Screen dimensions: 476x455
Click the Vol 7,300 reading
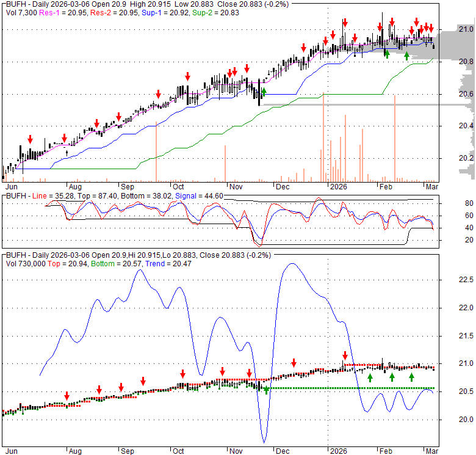click(21, 13)
